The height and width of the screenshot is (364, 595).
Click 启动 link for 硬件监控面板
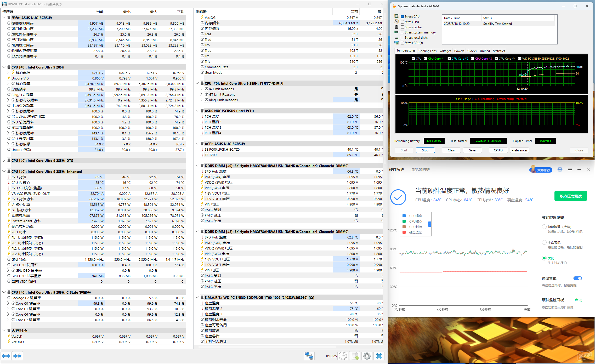(579, 300)
